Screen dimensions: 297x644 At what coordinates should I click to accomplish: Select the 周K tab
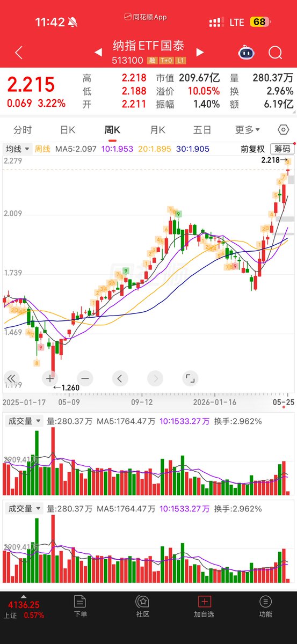tap(112, 130)
